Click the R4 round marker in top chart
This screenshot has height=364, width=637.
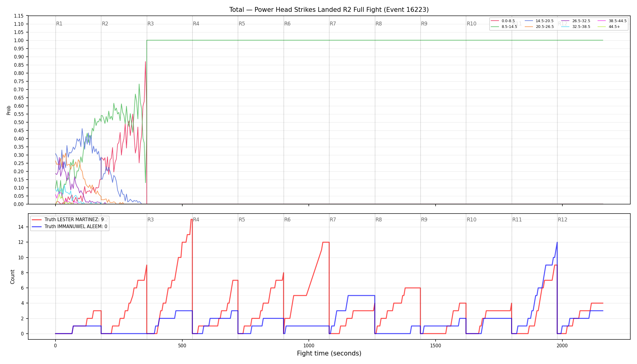coord(196,24)
